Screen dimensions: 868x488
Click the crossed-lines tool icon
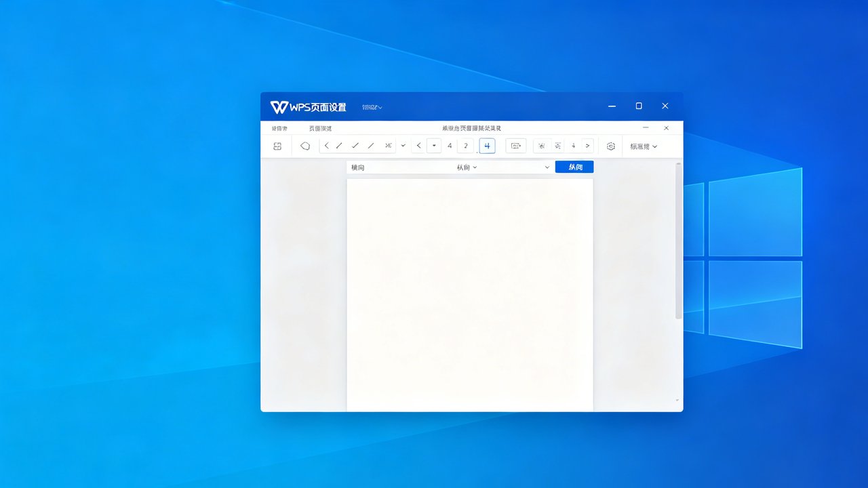tap(388, 146)
